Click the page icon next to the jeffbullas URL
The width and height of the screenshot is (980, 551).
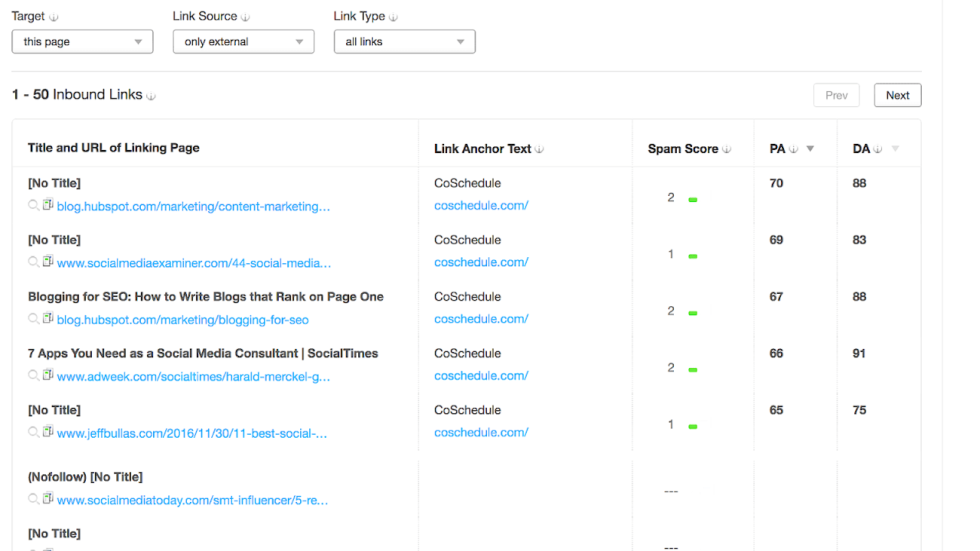pos(47,432)
